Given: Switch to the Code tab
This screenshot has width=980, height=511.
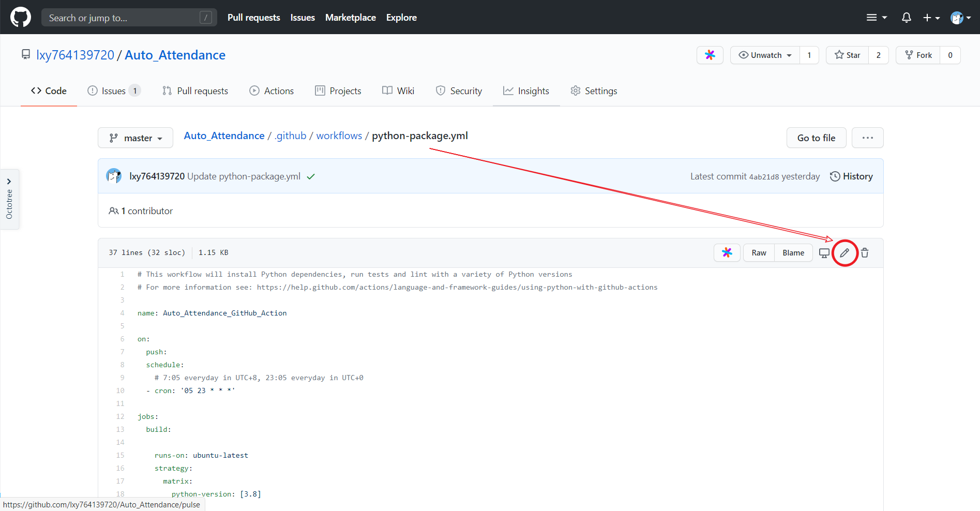Looking at the screenshot, I should pos(49,91).
